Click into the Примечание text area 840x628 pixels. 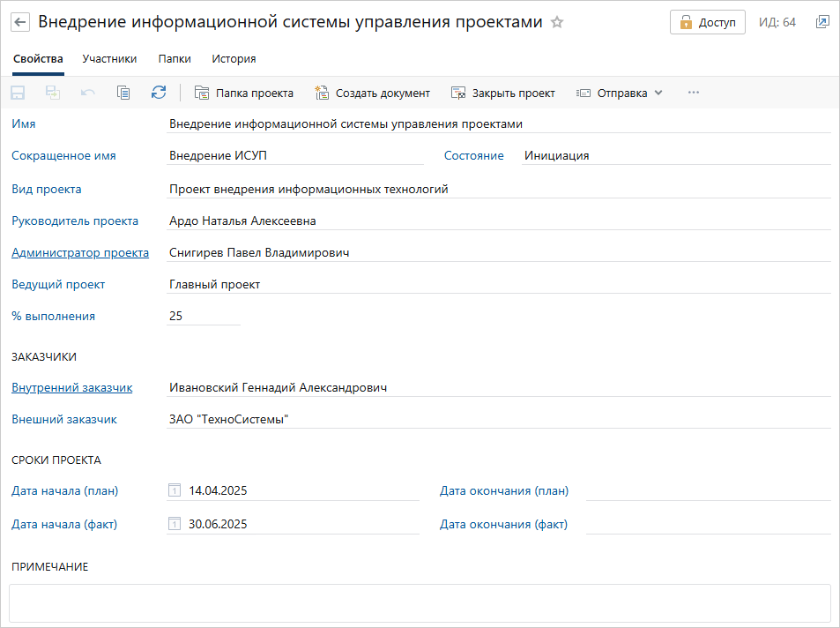pos(420,603)
